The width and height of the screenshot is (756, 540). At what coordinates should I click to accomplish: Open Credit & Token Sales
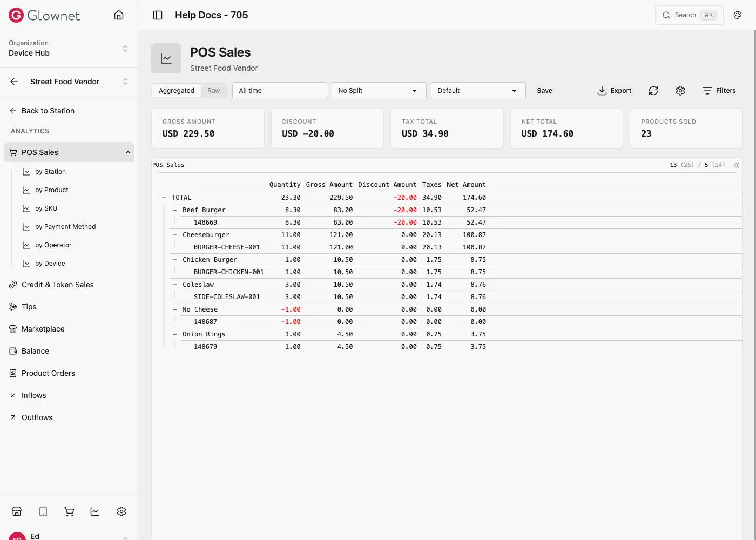tap(57, 285)
